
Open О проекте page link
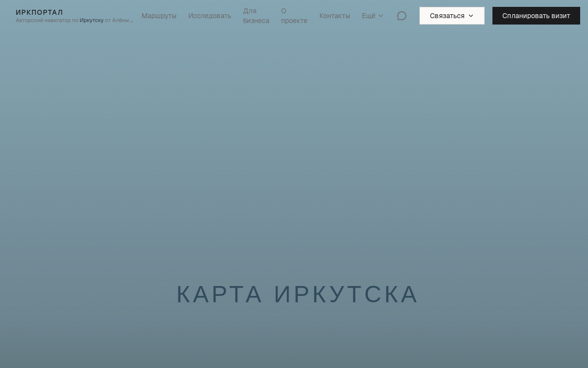pyautogui.click(x=294, y=16)
